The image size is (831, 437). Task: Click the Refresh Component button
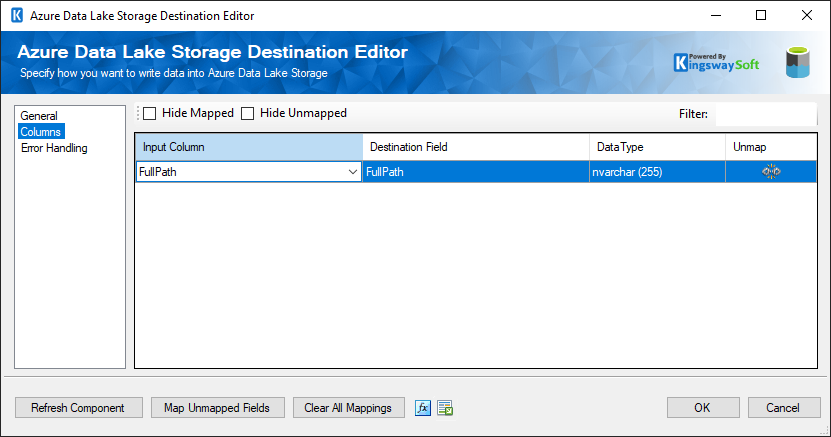[78, 408]
